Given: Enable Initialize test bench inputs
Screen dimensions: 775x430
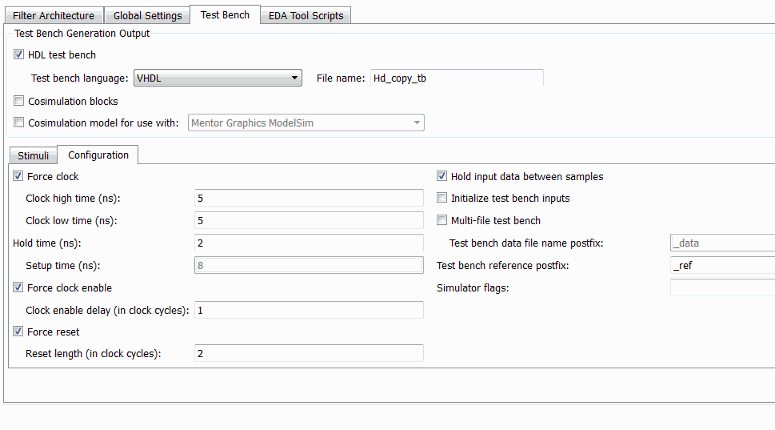Looking at the screenshot, I should [x=442, y=199].
